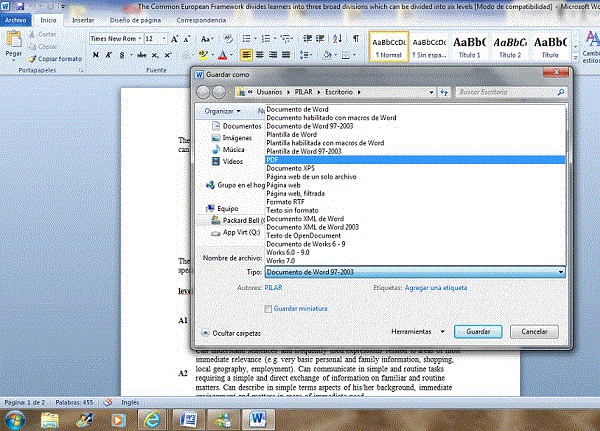The width and height of the screenshot is (600, 431).
Task: Open Internet Explorer from taskbar
Action: point(152,420)
